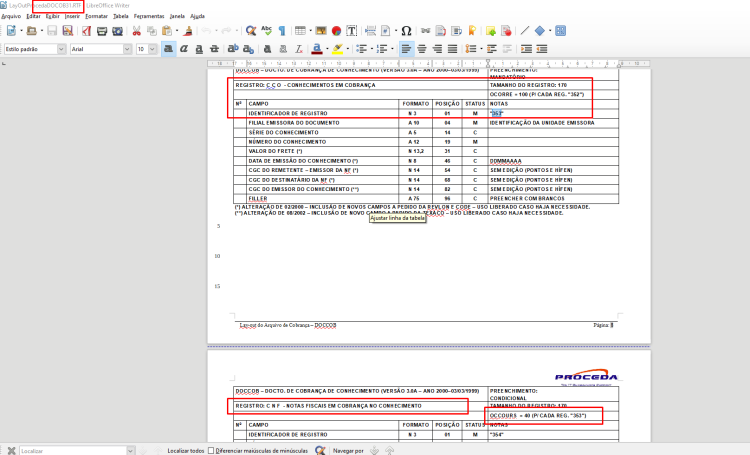Enable 'Diferenciar maiúsculas de minúsculas' checkbox
Screen dimensions: 750x455
[x=211, y=451]
